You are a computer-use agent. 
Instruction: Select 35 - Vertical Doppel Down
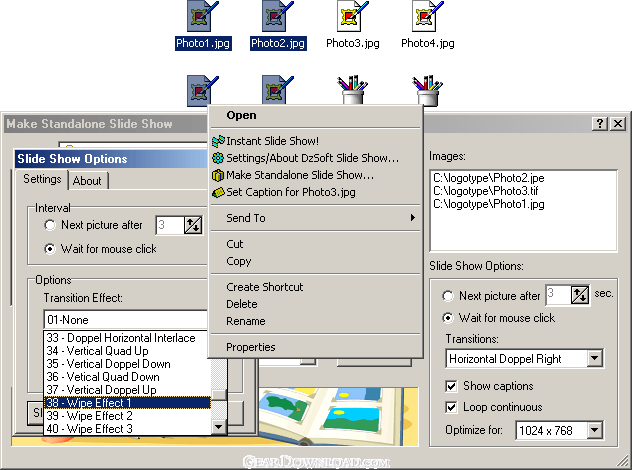(127, 364)
